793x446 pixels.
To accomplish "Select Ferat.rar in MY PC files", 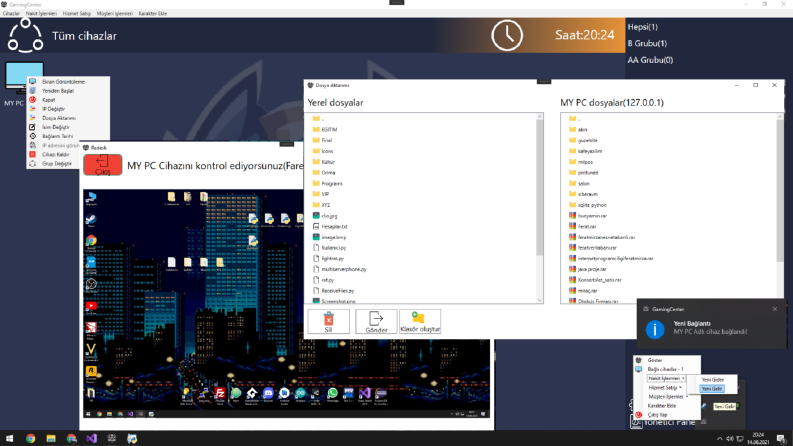I will coord(587,226).
